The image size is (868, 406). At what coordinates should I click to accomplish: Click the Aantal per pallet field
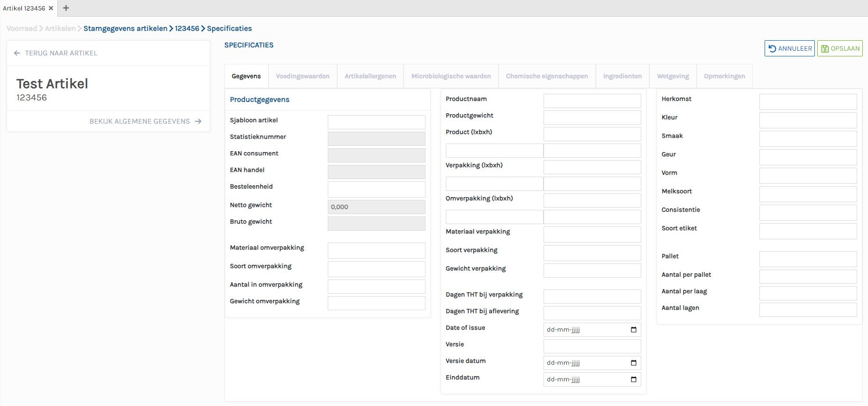808,277
